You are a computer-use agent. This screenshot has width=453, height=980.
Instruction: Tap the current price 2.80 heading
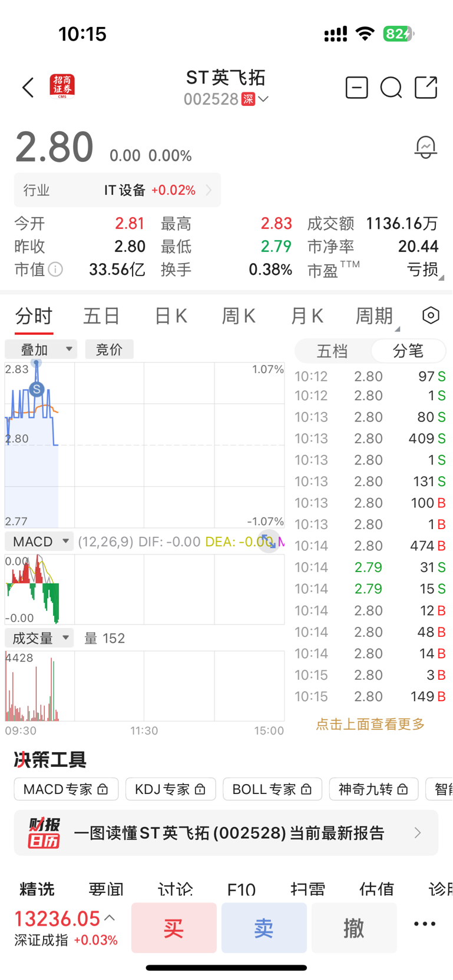[x=54, y=147]
